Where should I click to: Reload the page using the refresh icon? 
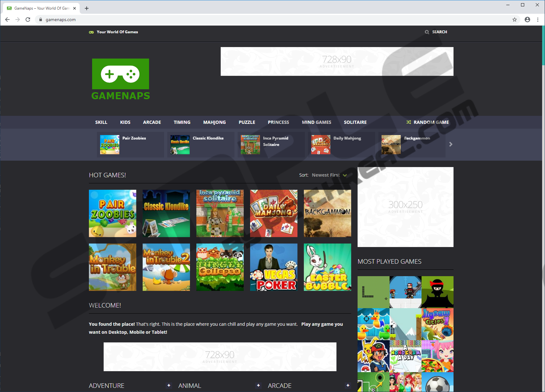pyautogui.click(x=28, y=20)
